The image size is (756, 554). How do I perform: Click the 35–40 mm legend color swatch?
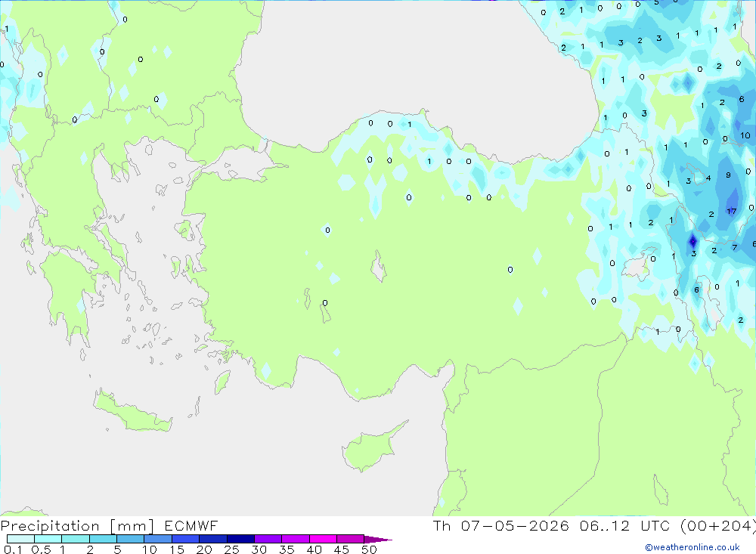pos(296,539)
